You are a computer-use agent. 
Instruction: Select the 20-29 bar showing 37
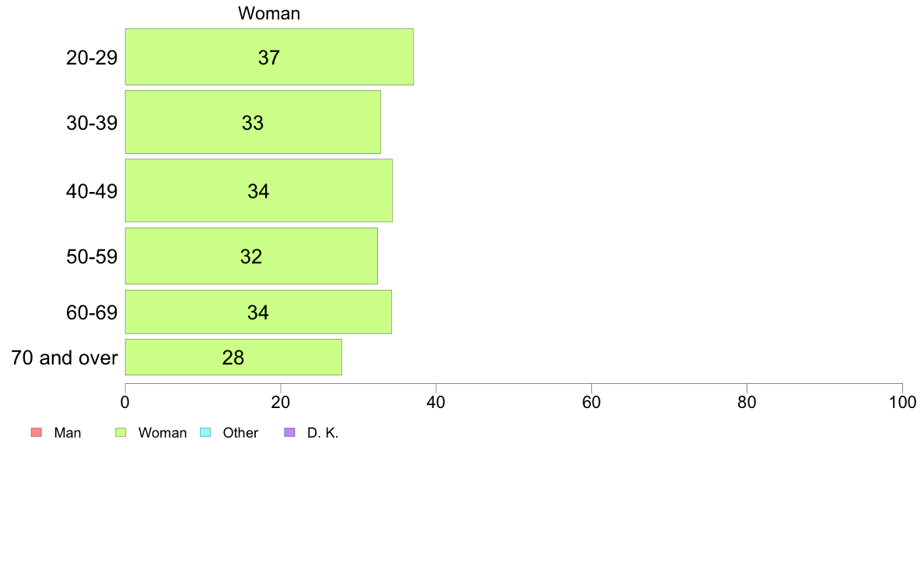click(x=269, y=57)
